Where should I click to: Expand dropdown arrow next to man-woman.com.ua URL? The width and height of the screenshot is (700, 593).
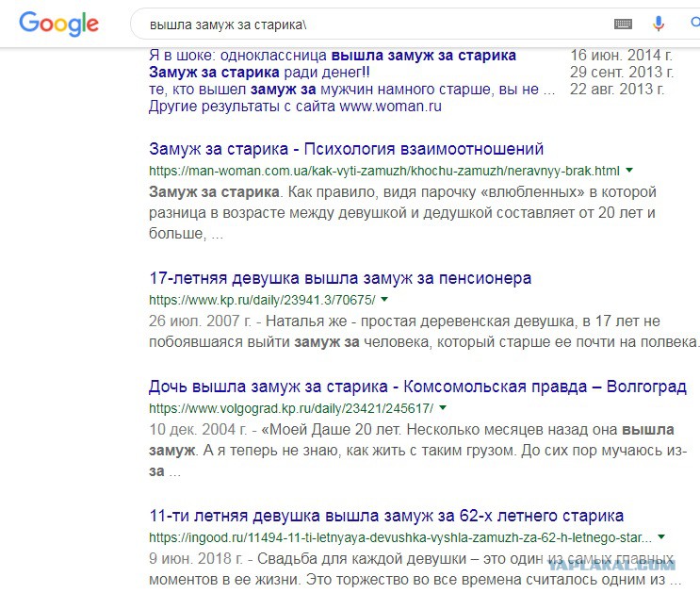tap(629, 171)
